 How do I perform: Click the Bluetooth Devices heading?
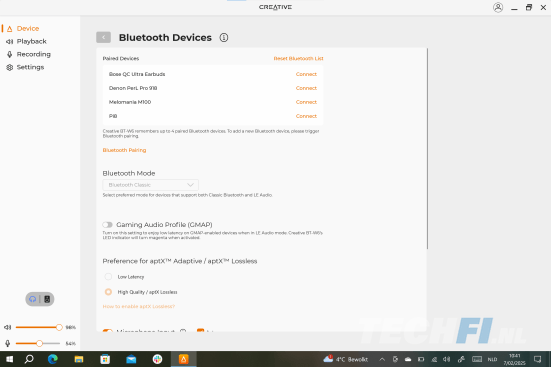click(x=165, y=38)
